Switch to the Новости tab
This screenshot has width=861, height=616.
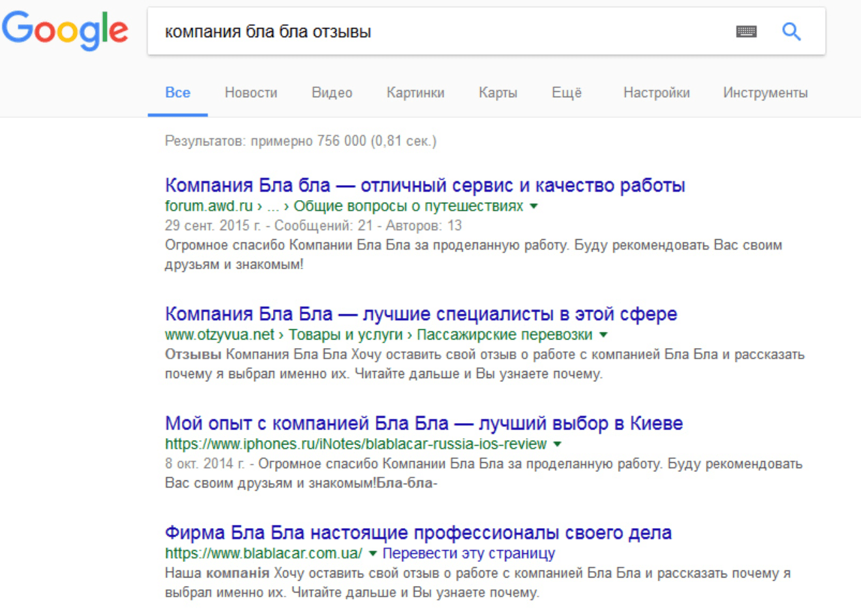tap(251, 93)
